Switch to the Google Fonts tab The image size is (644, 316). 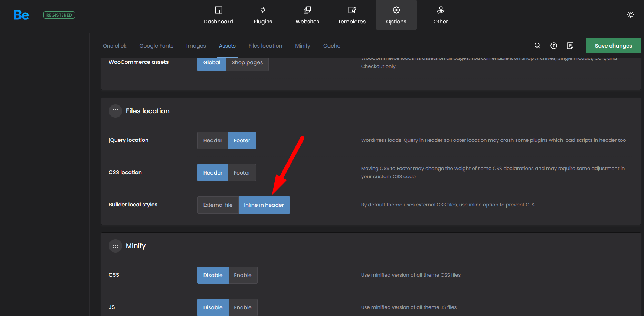(x=156, y=46)
